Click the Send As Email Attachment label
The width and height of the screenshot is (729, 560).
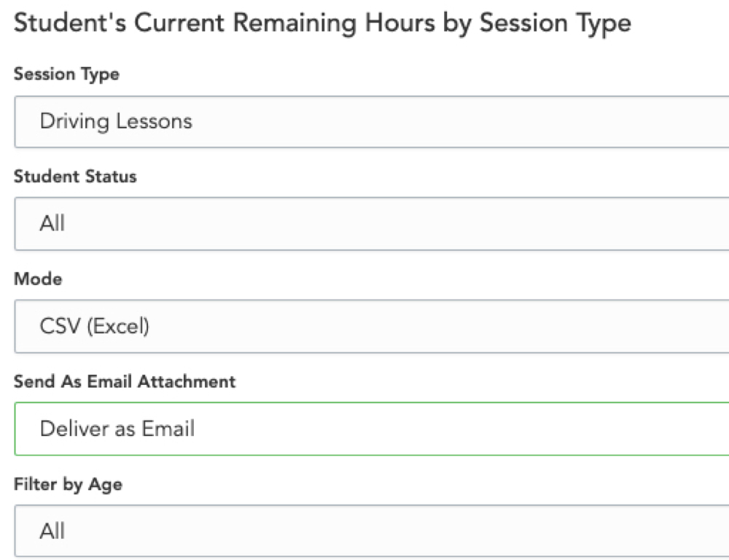click(125, 381)
